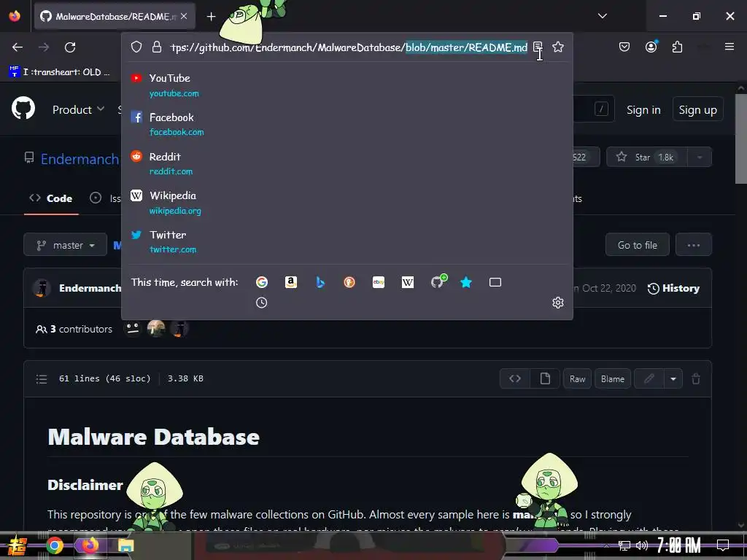747x560 pixels.
Task: Click the Sign up button
Action: point(697,110)
